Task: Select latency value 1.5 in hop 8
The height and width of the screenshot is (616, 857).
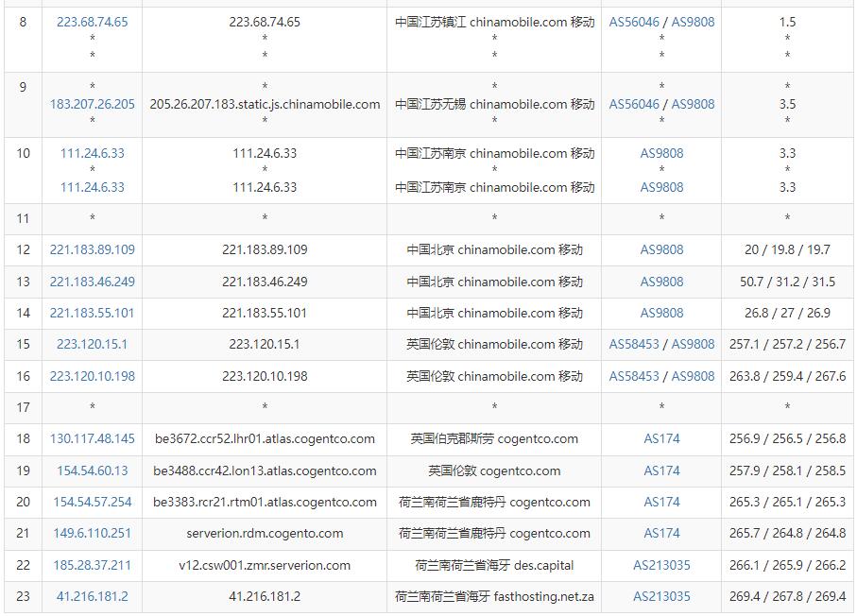Action: [787, 22]
